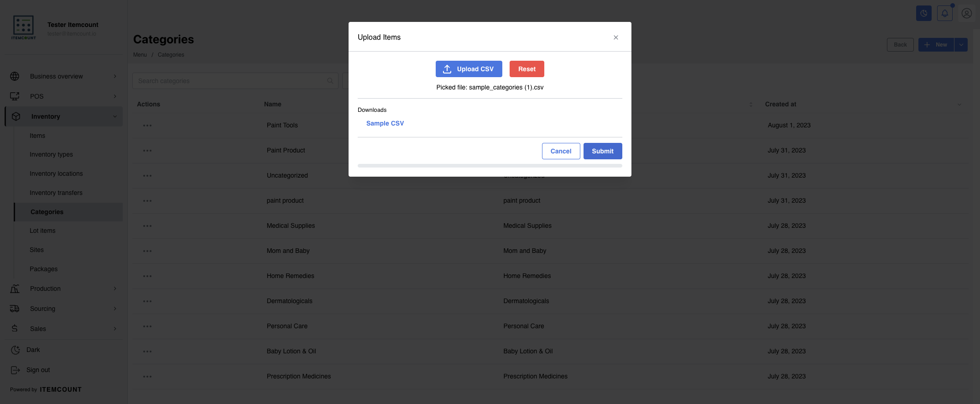The image size is (980, 404).
Task: Expand the Sourcing menu chevron
Action: (x=115, y=309)
